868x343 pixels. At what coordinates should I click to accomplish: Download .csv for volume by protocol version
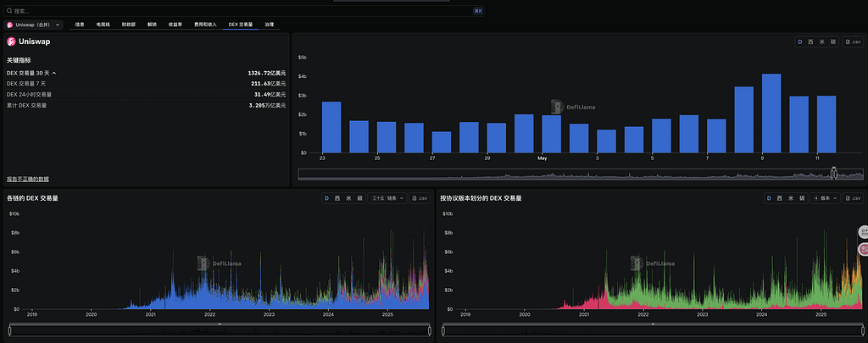(852, 198)
